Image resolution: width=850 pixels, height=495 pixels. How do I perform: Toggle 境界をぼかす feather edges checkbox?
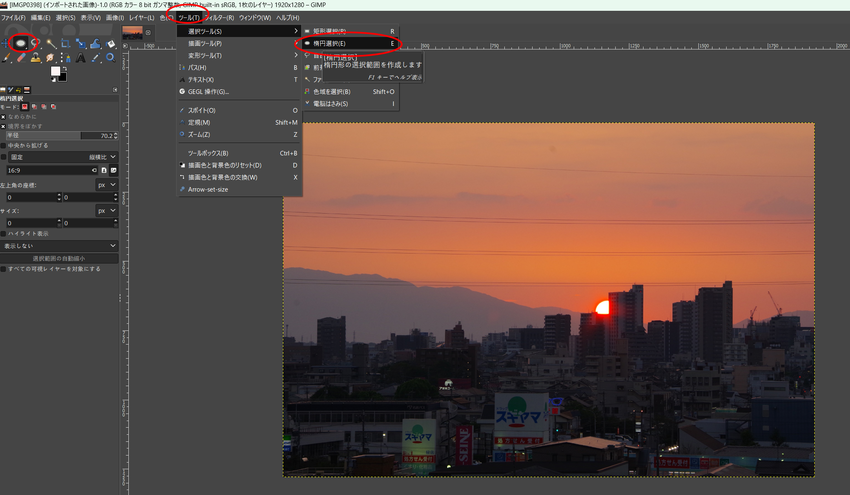3,126
